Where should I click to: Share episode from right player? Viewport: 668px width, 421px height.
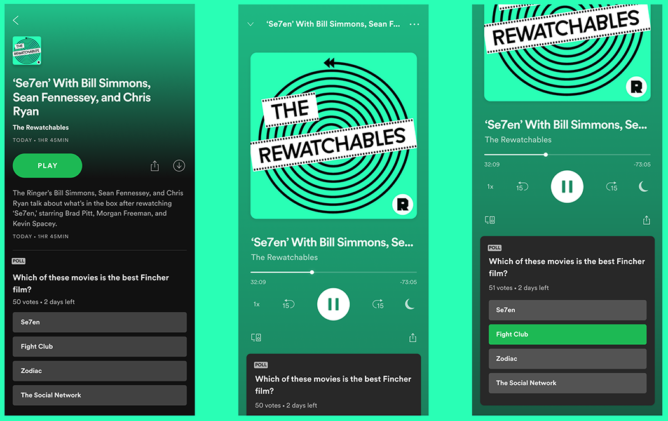[646, 220]
